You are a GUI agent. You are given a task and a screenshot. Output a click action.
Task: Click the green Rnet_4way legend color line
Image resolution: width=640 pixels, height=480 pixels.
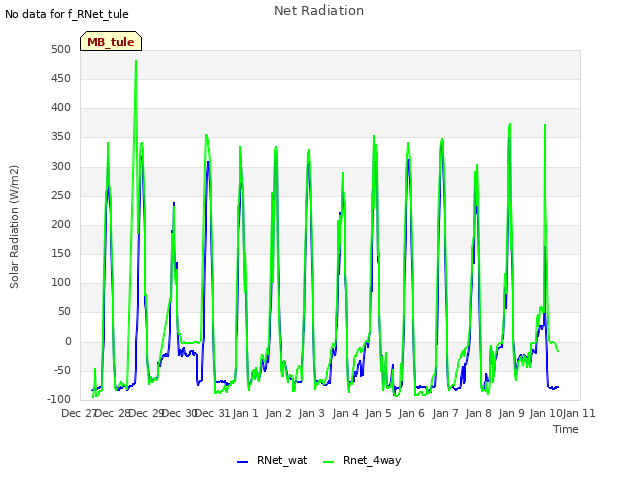point(329,462)
